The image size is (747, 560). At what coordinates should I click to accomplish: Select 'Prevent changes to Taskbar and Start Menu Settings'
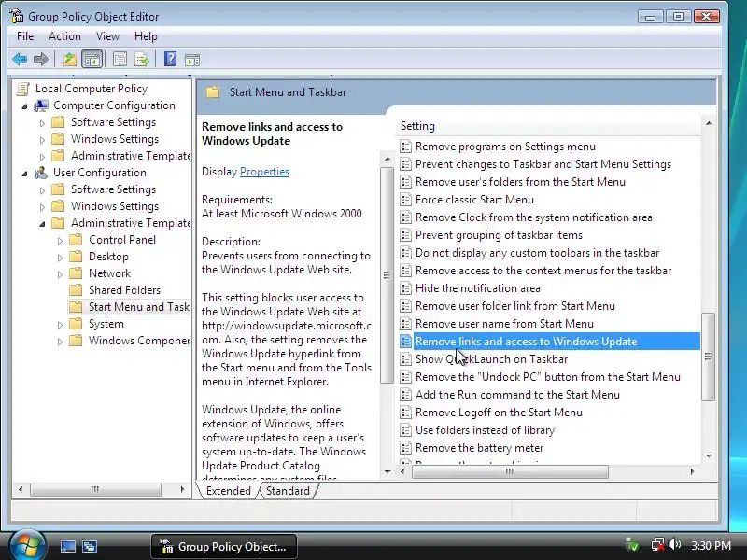click(543, 164)
